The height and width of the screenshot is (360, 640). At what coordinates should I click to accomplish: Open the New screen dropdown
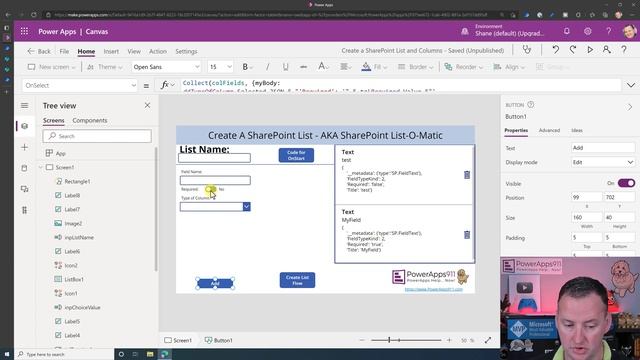51,67
